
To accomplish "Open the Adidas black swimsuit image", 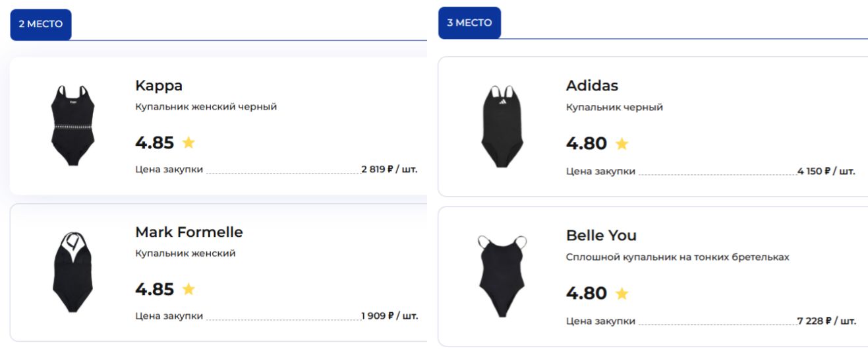I will click(502, 126).
